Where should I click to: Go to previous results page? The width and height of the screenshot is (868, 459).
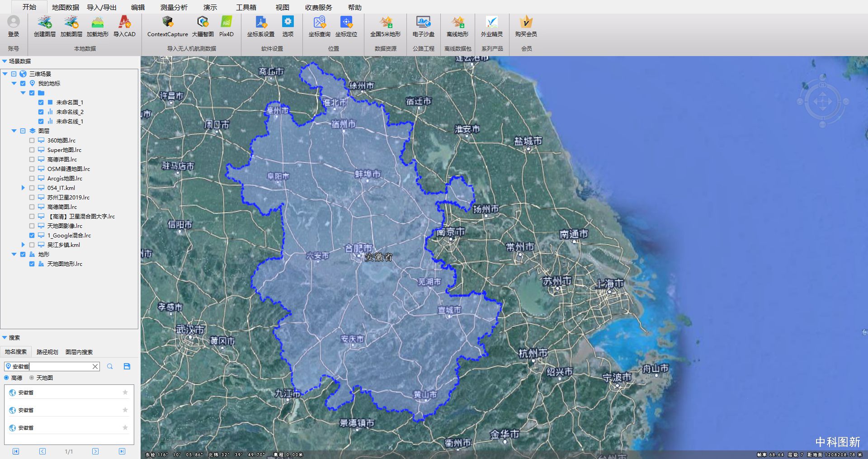pos(42,451)
